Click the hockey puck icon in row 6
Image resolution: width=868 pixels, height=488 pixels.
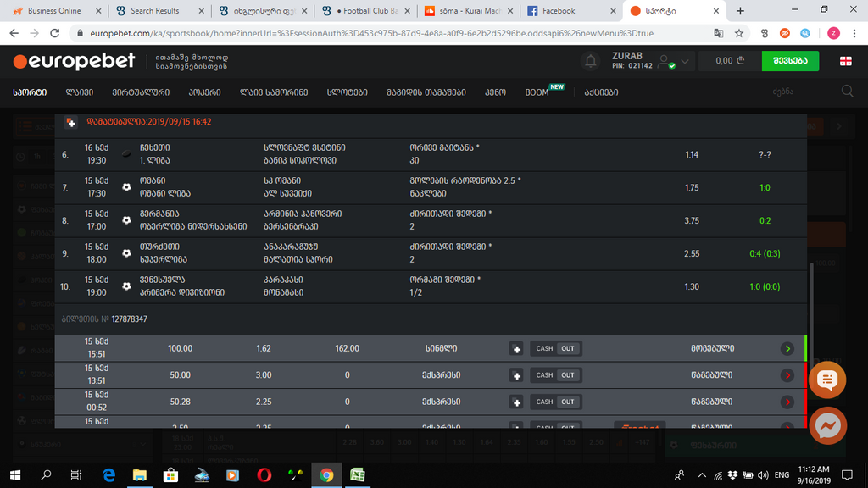coord(127,154)
